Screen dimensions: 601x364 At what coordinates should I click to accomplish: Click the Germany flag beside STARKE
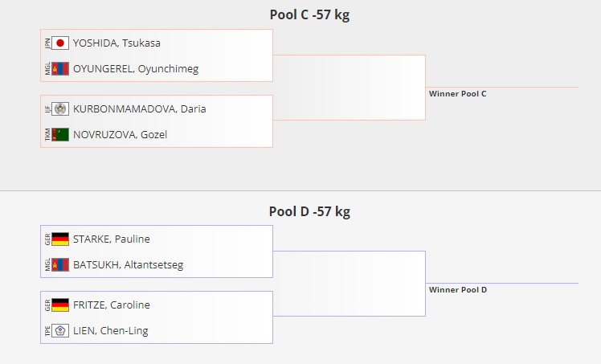click(x=60, y=239)
